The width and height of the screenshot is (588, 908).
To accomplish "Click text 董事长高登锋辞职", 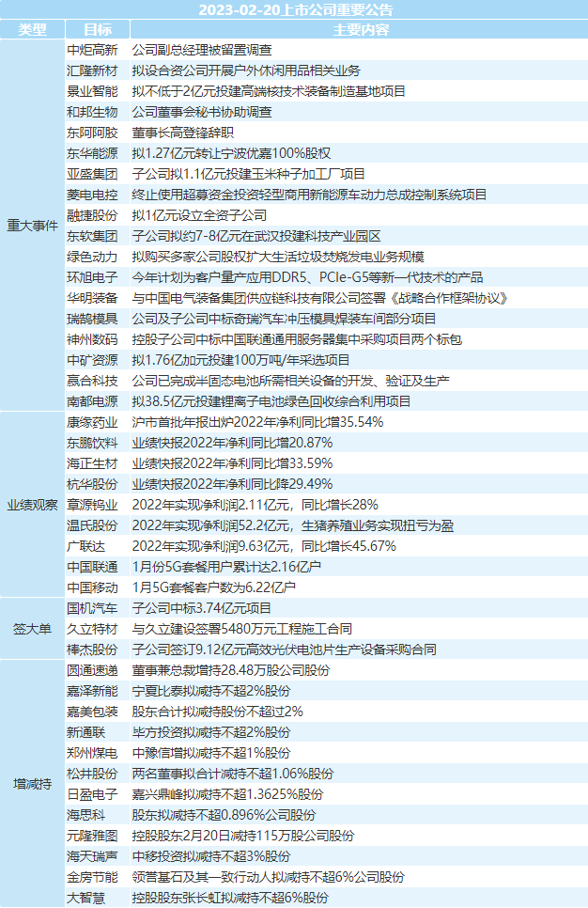I will pos(183,133).
